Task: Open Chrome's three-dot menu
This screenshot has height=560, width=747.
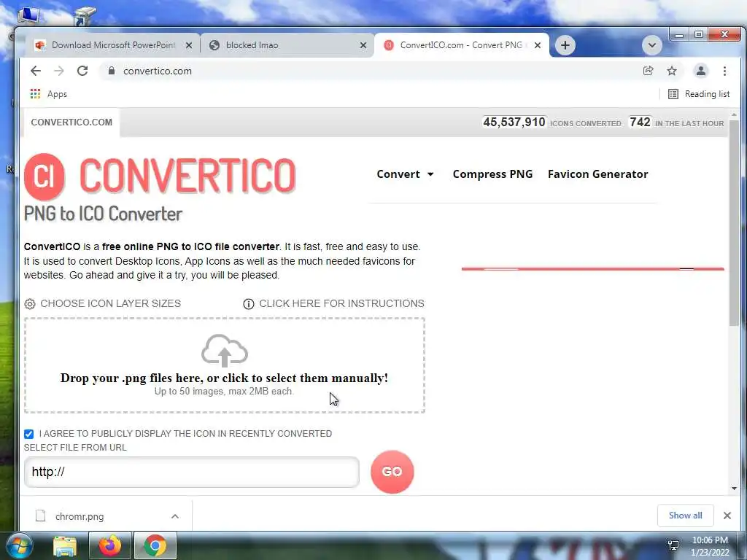Action: point(724,71)
